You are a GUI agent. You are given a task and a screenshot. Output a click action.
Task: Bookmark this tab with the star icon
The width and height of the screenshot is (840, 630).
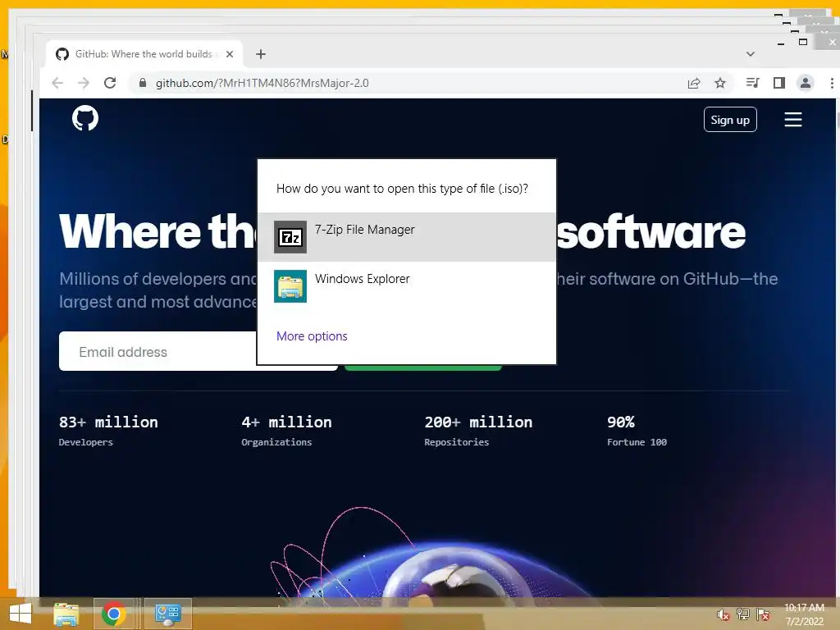click(x=720, y=83)
